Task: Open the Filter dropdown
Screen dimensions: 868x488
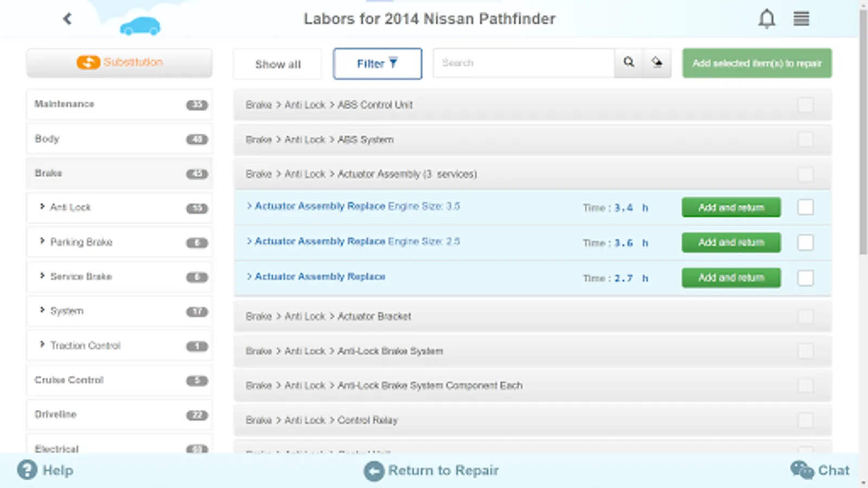Action: [378, 63]
